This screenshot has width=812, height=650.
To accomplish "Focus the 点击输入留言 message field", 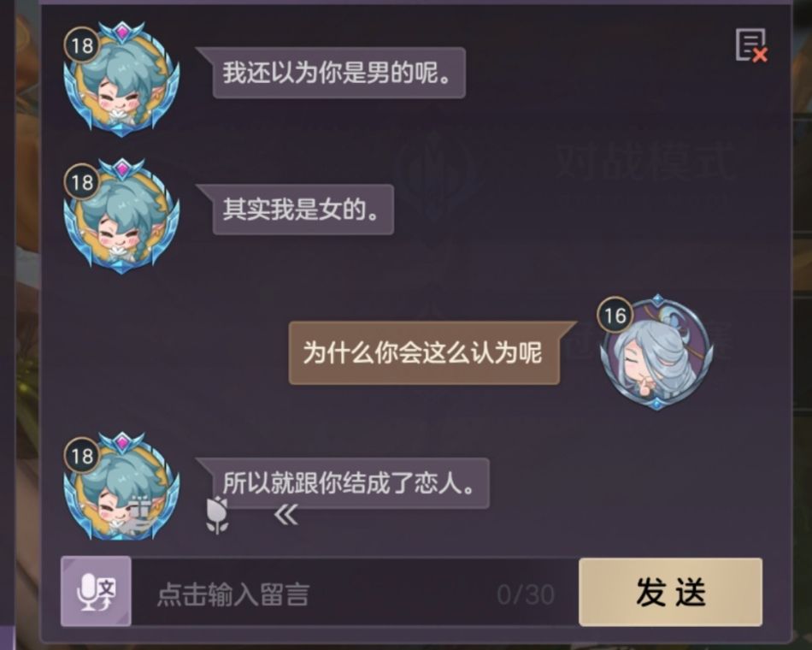I will 355,593.
